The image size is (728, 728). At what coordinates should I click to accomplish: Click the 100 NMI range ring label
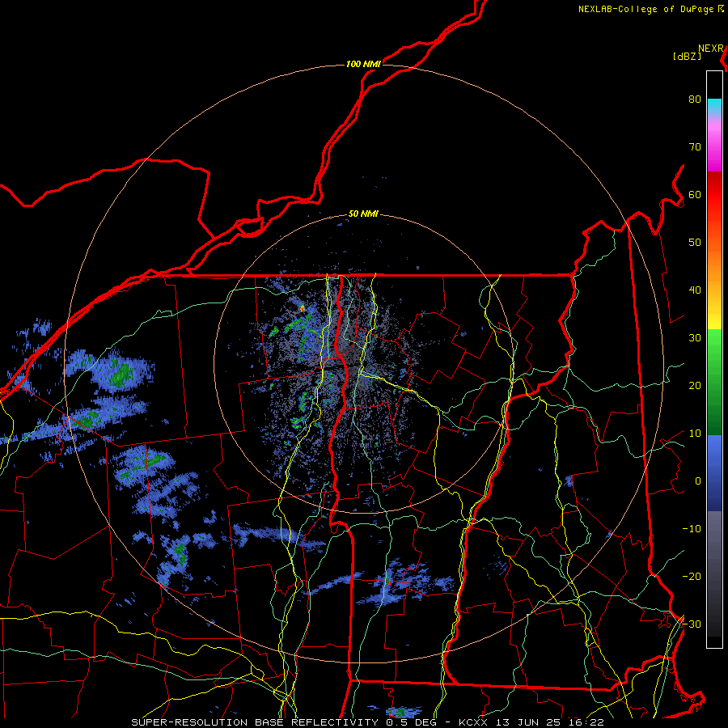click(x=363, y=64)
